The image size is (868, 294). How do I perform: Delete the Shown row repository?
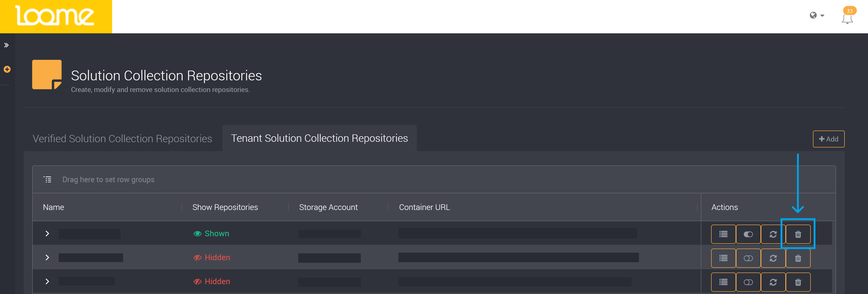pyautogui.click(x=798, y=234)
